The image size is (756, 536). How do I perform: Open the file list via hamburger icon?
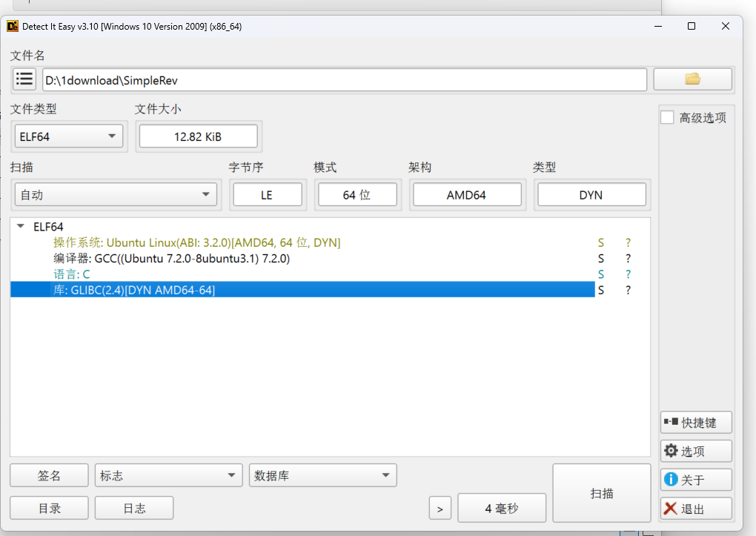[24, 79]
